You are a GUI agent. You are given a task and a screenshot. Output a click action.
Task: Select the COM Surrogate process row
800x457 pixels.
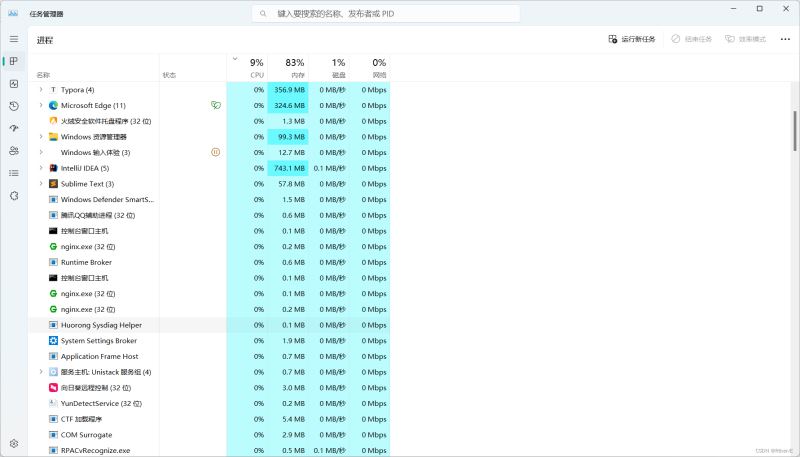click(209, 435)
